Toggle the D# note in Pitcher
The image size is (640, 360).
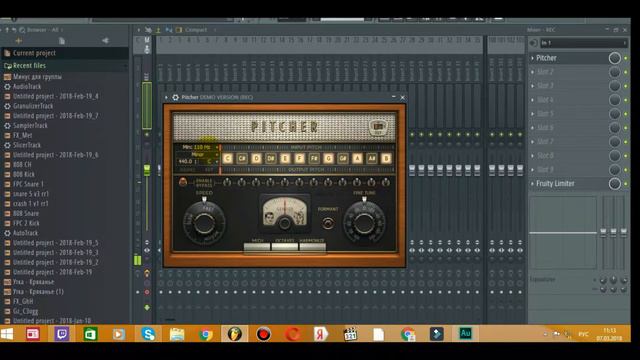(x=271, y=158)
